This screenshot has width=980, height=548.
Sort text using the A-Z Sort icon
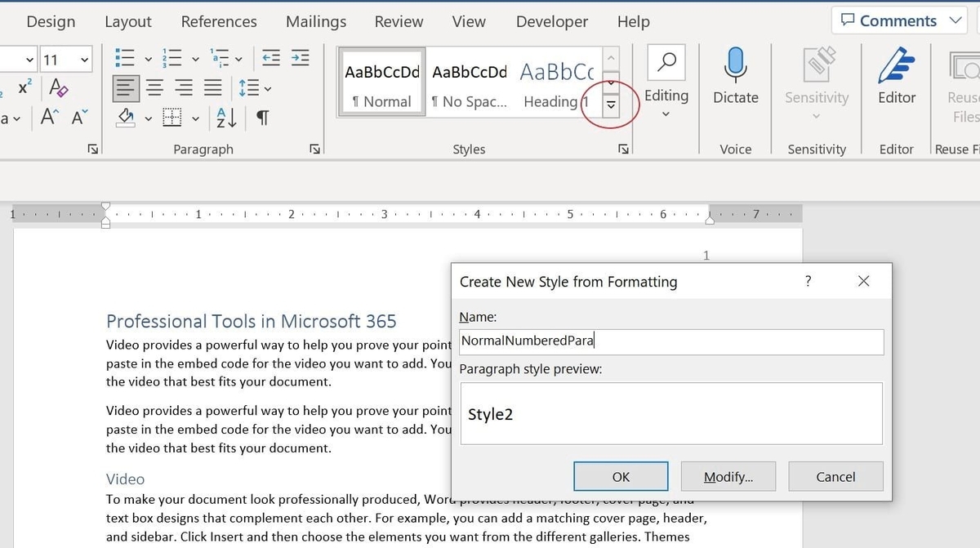point(224,118)
